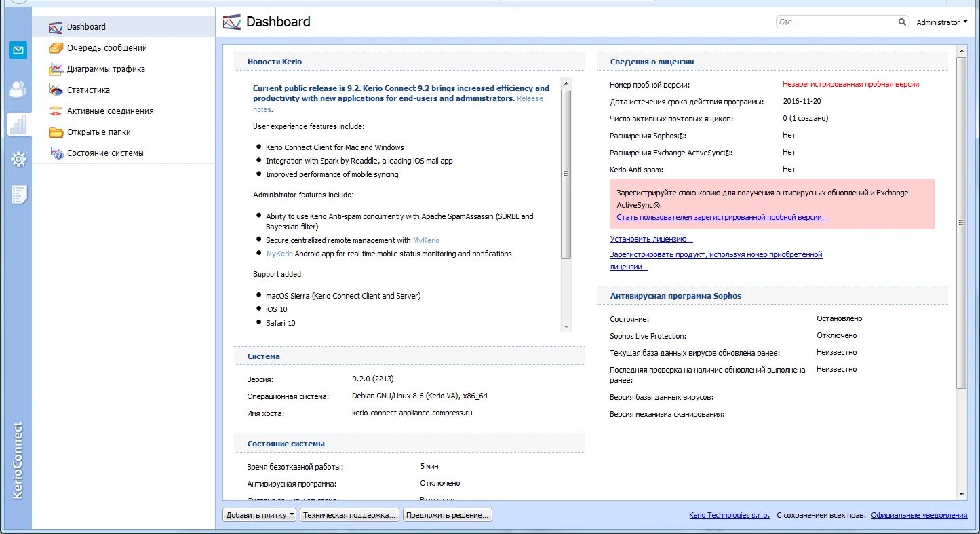Viewport: 980px width, 534px height.
Task: Open the users section icon in left rail
Action: tap(18, 89)
